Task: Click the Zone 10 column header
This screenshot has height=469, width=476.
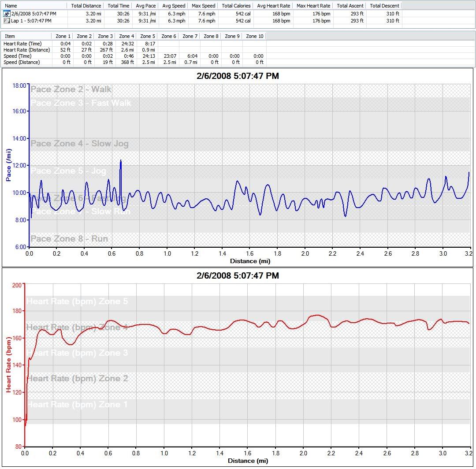Action: [255, 36]
